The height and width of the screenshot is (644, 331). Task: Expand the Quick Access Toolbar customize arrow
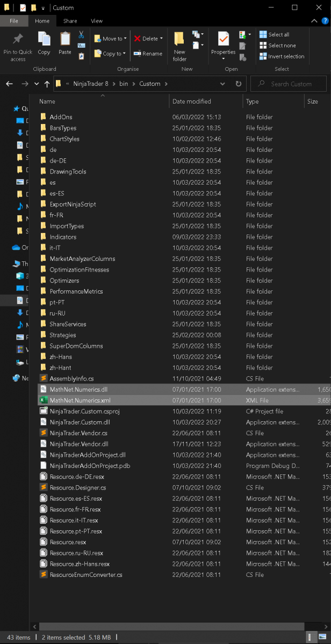tap(43, 8)
